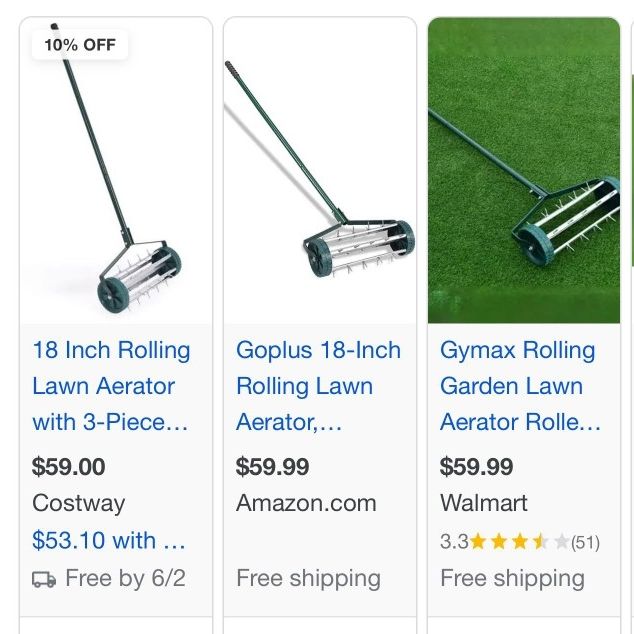Image resolution: width=634 pixels, height=634 pixels.
Task: Click the delivery truck icon under Costway
Action: (44, 579)
